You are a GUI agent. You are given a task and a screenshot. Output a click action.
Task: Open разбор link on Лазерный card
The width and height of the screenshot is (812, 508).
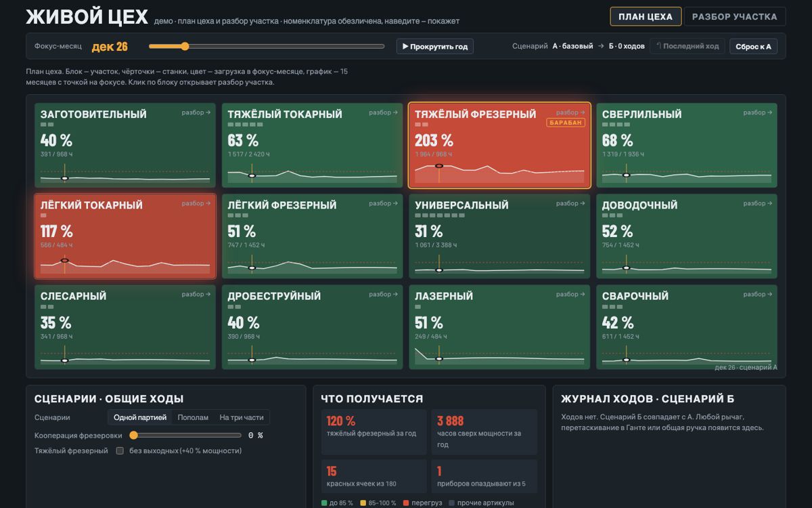[571, 294]
